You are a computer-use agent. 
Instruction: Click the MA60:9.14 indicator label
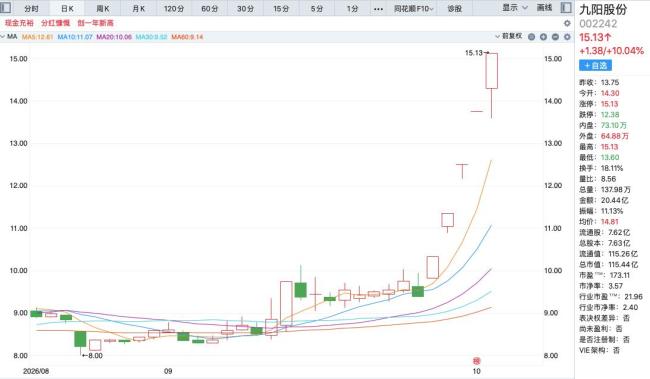coord(187,37)
